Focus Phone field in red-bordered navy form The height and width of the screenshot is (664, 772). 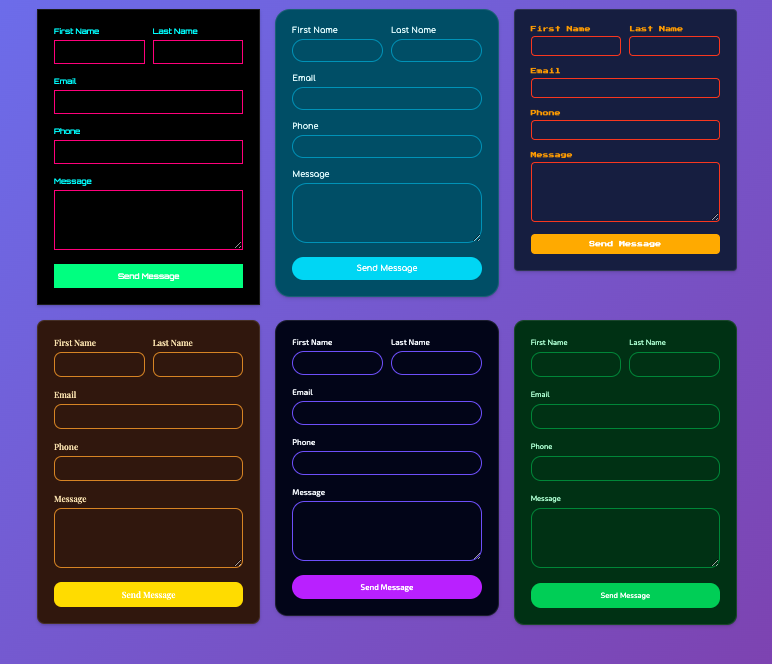coord(625,130)
